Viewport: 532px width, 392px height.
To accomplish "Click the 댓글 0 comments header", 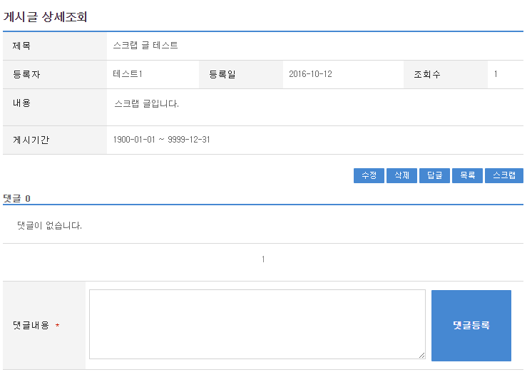I will tap(17, 198).
